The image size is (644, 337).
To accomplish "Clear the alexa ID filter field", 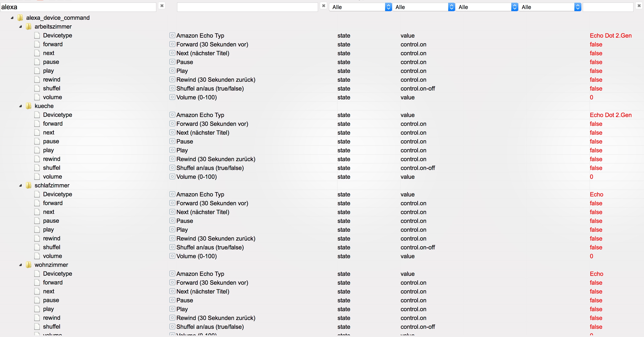I will point(162,5).
